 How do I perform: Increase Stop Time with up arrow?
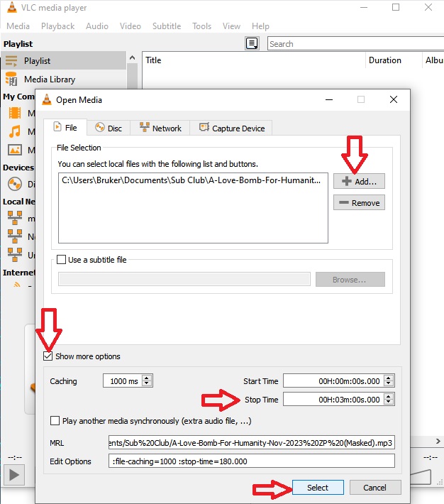click(389, 396)
